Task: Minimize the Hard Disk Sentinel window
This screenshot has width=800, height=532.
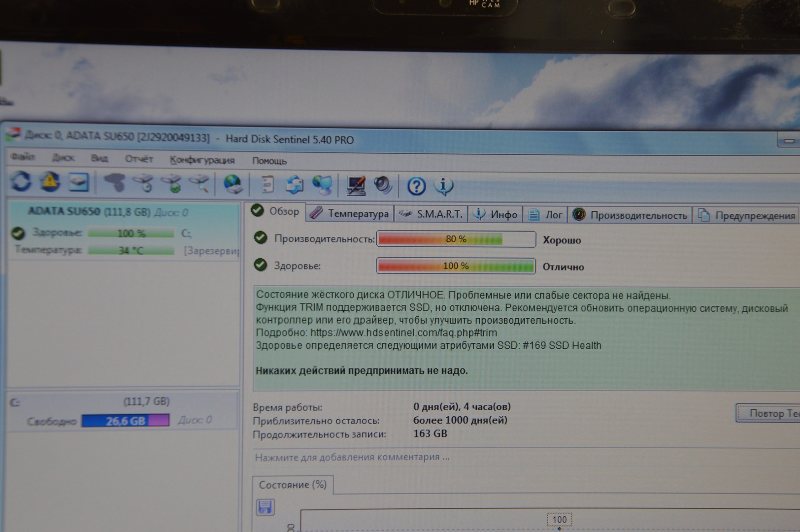Action: tap(789, 140)
